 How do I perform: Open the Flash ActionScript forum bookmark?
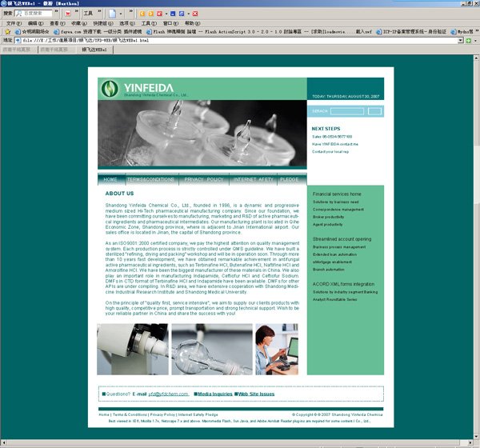pos(258,31)
